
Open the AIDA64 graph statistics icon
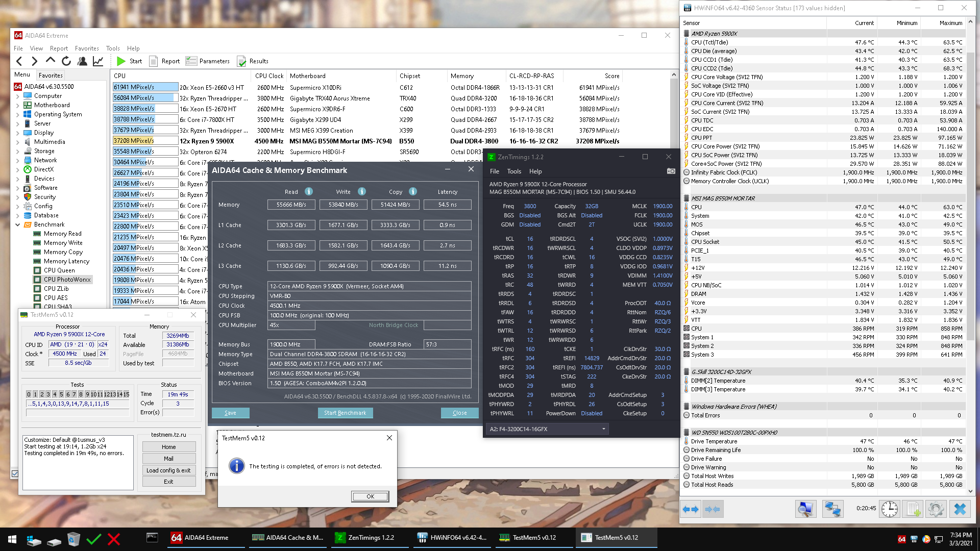click(x=97, y=61)
